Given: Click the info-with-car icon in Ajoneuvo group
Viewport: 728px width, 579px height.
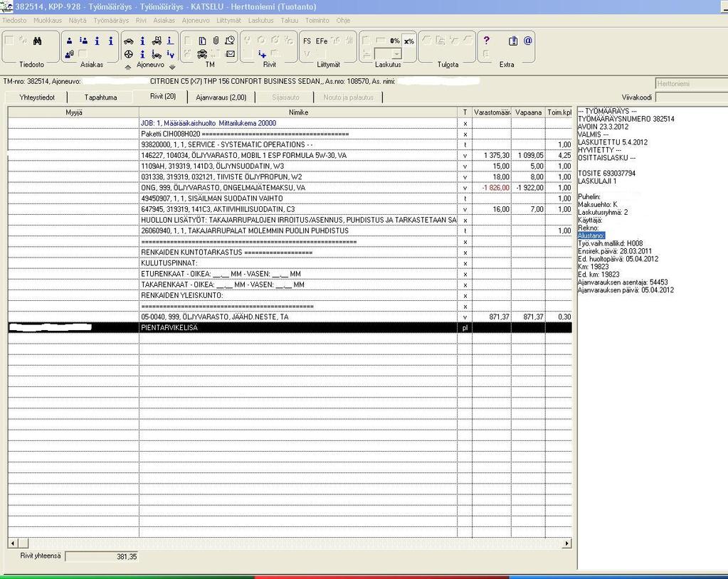Looking at the screenshot, I should click(157, 54).
